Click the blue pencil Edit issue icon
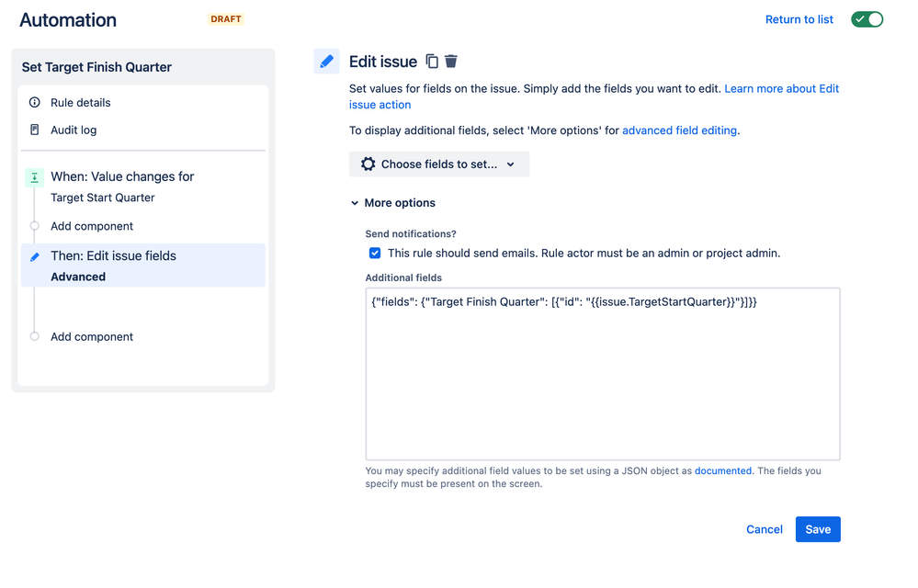 click(x=327, y=62)
